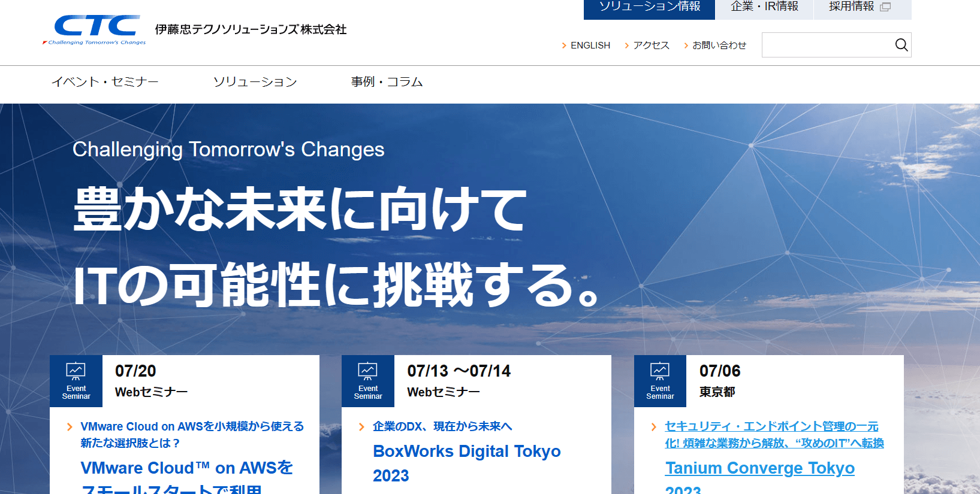The height and width of the screenshot is (494, 980).
Task: Click Challenging Tomorrow's Changes hero heading
Action: click(x=228, y=150)
